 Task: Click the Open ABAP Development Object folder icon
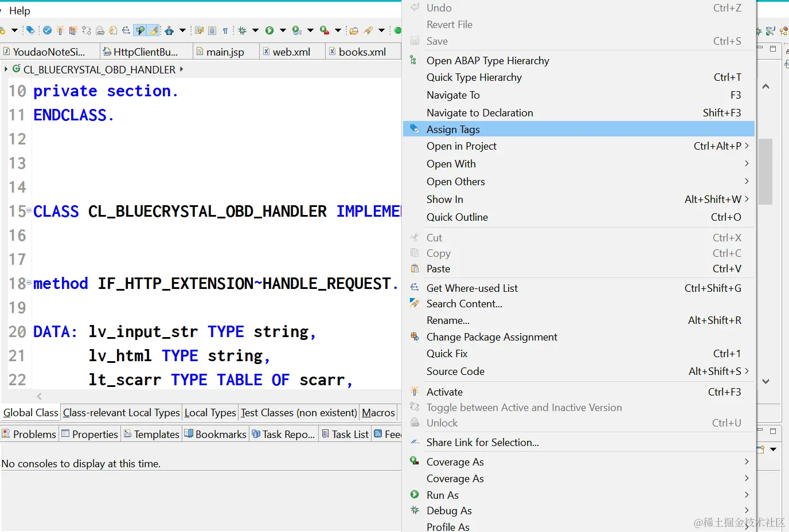click(x=354, y=30)
